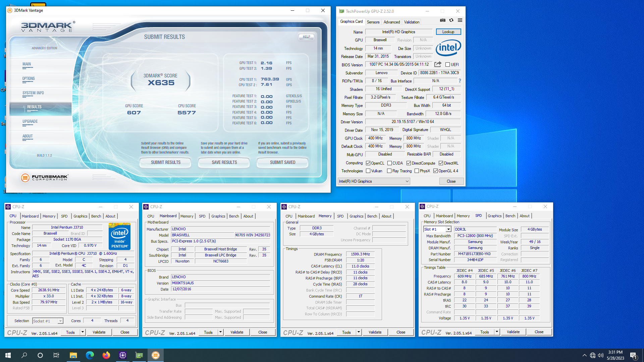
Task: Click the 3DMark Vantage title bar icon
Action: click(10, 10)
